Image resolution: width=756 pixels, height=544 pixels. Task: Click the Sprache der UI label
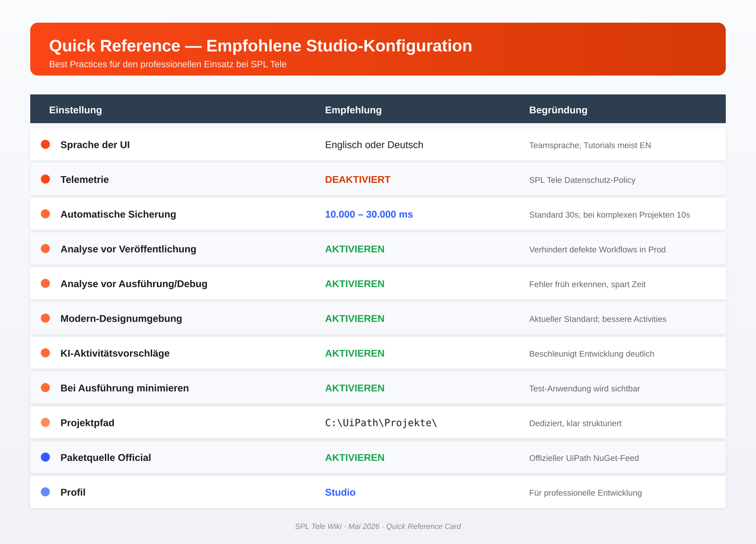pos(95,145)
